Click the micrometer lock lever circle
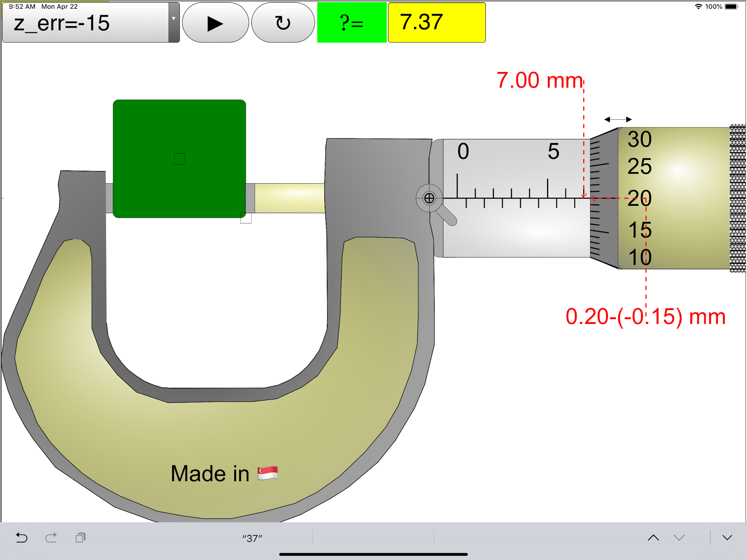The width and height of the screenshot is (747, 560). (429, 198)
